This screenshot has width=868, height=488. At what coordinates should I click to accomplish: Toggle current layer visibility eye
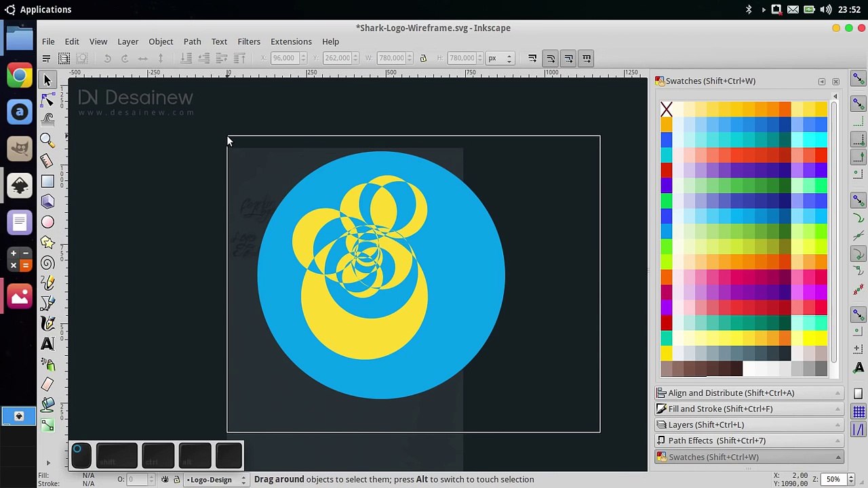[165, 479]
